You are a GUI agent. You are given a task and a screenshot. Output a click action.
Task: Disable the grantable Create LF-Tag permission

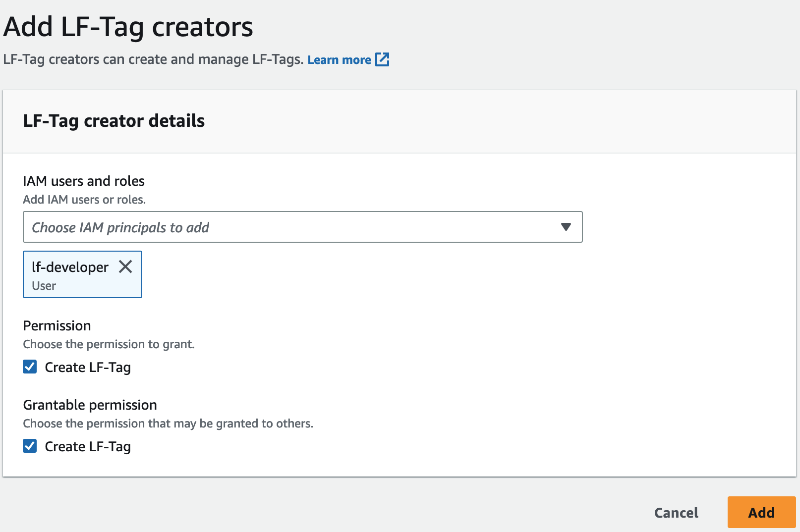click(x=30, y=446)
